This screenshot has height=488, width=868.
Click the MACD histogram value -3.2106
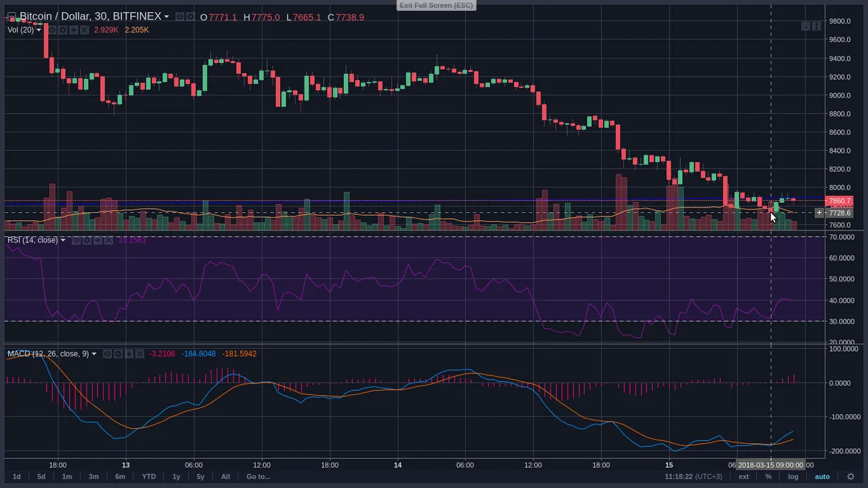[x=162, y=354]
